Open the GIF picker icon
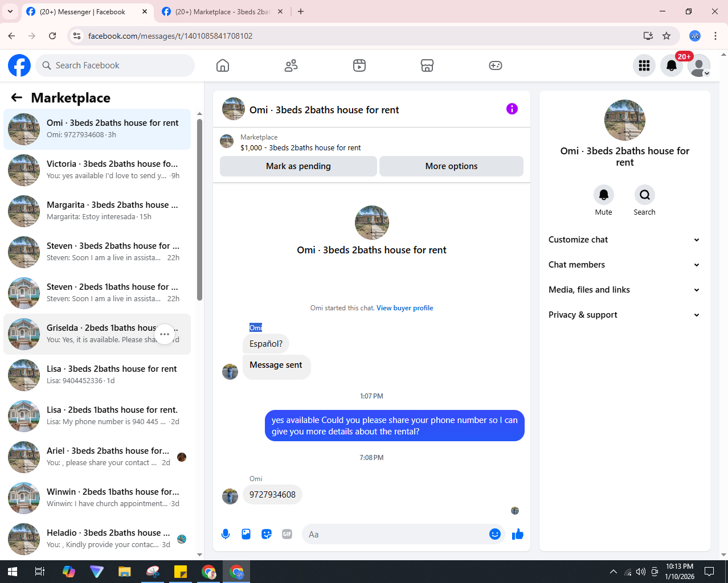 287,534
